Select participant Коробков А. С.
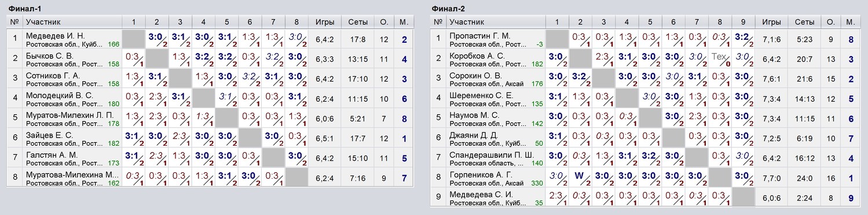The height and width of the screenshot is (215, 868). [477, 55]
